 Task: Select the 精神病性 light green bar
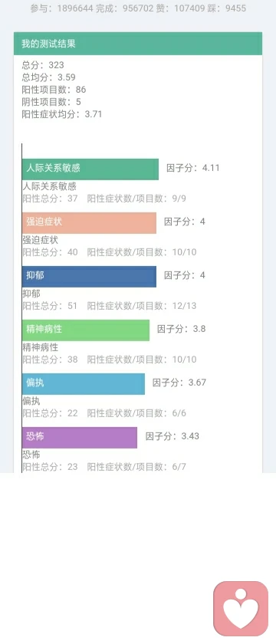[86, 330]
